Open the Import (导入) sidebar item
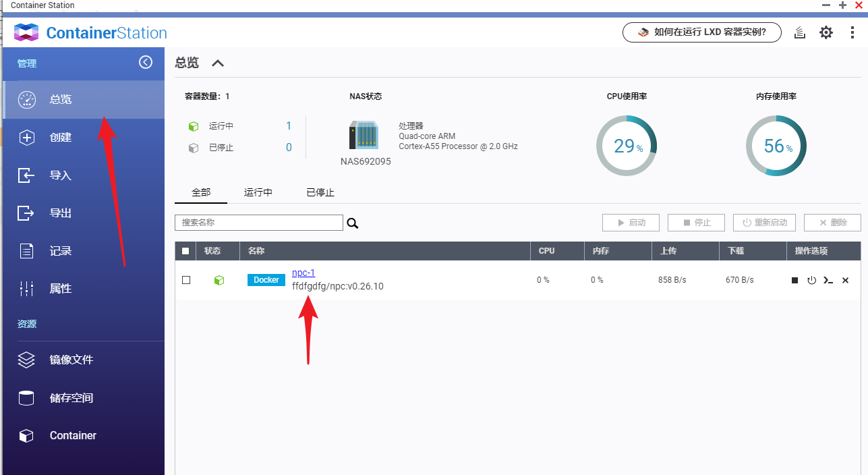868x475 pixels. point(84,175)
